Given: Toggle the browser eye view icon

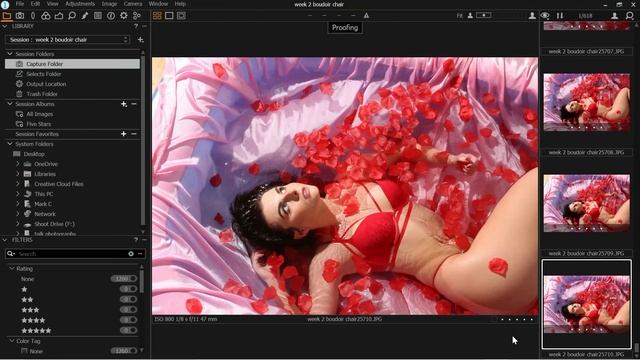Looking at the screenshot, I should click(545, 16).
